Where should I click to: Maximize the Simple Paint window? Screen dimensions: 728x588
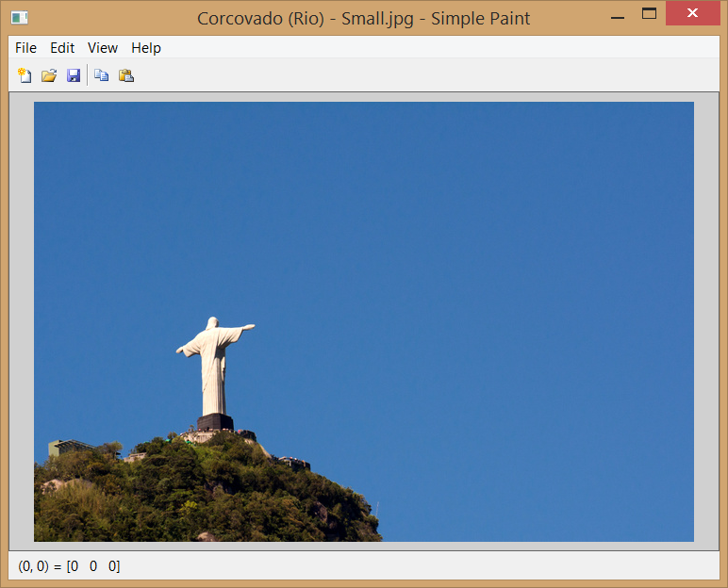point(649,14)
